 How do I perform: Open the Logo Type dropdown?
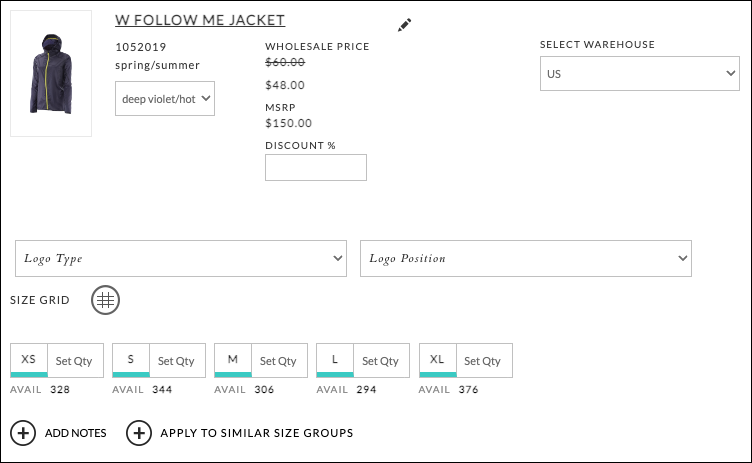181,259
